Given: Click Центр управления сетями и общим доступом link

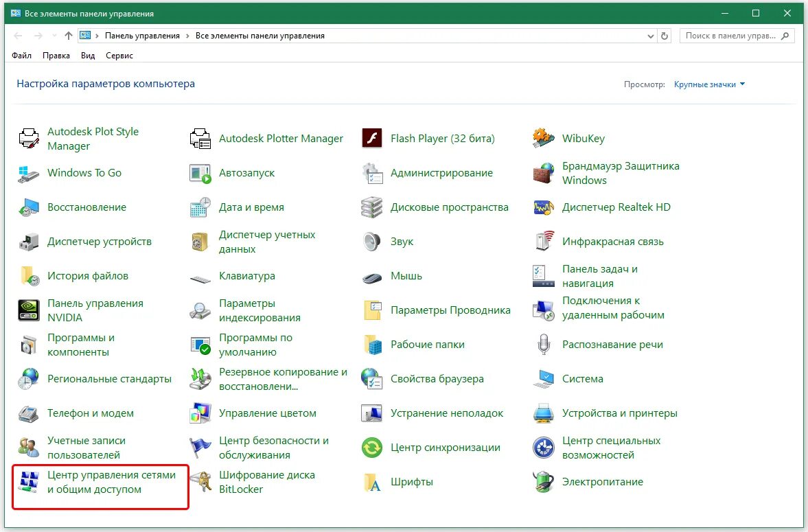Looking at the screenshot, I should [111, 482].
